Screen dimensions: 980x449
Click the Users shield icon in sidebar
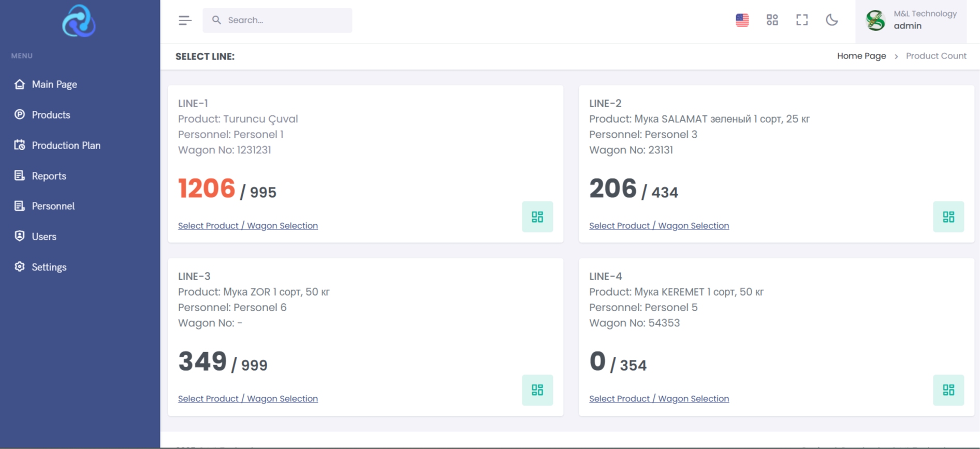(20, 236)
